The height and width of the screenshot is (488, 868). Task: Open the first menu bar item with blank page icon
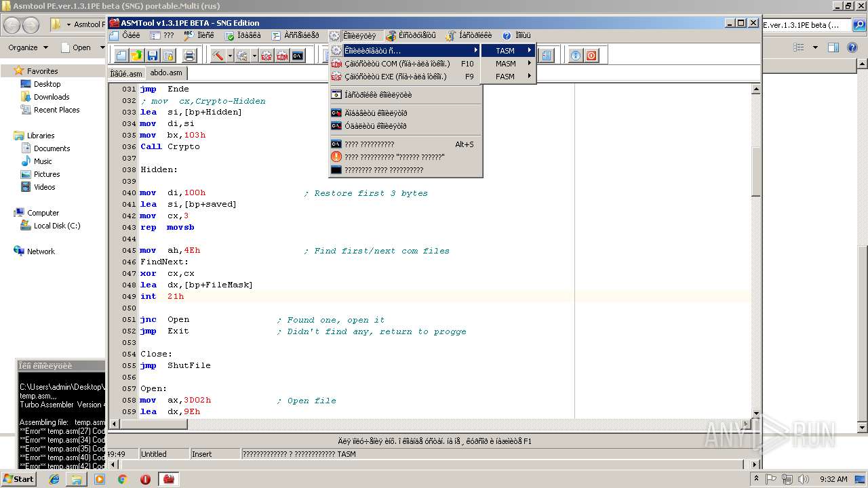pos(125,35)
